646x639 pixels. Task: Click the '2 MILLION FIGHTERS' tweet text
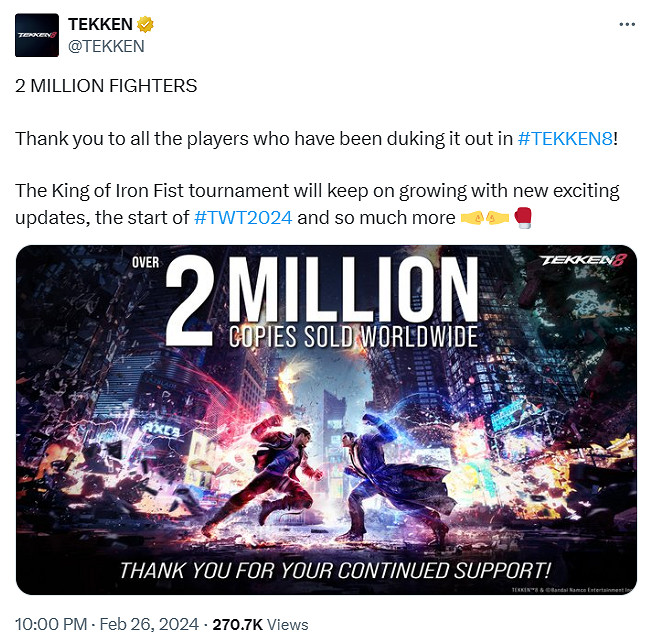[106, 86]
